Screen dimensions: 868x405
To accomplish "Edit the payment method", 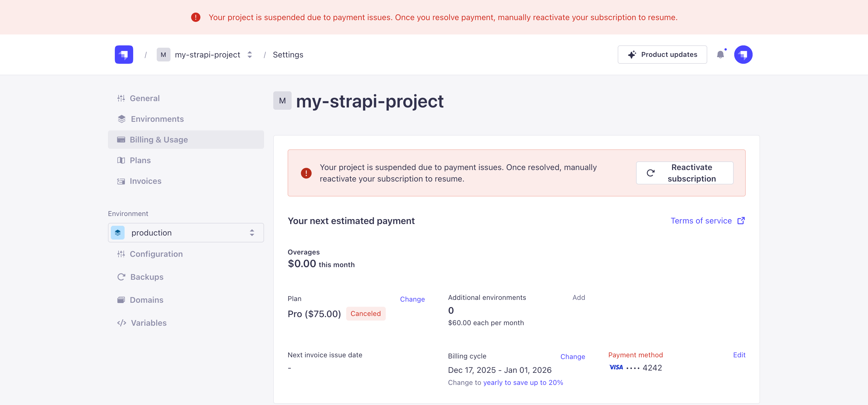I will pos(739,355).
